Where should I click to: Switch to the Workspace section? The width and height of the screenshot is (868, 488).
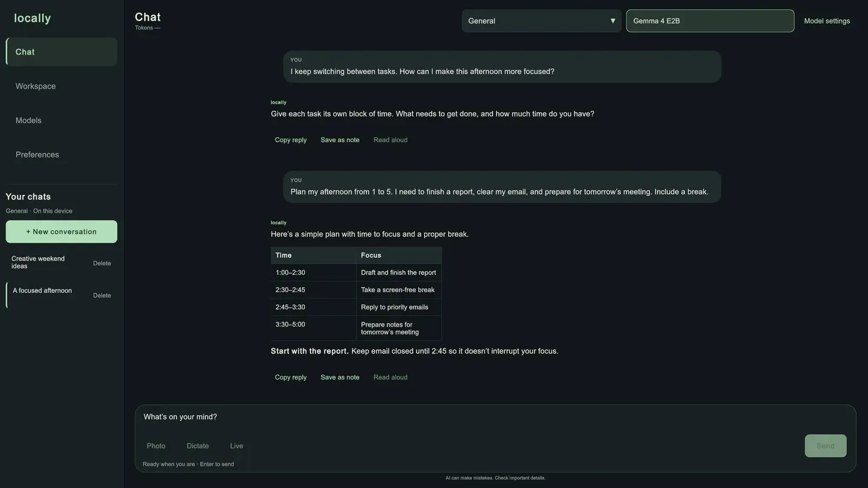point(61,86)
